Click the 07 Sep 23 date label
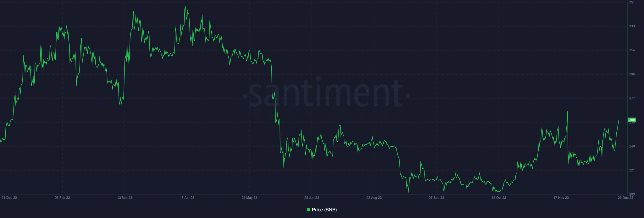Image resolution: width=644 pixels, height=218 pixels. coord(436,198)
